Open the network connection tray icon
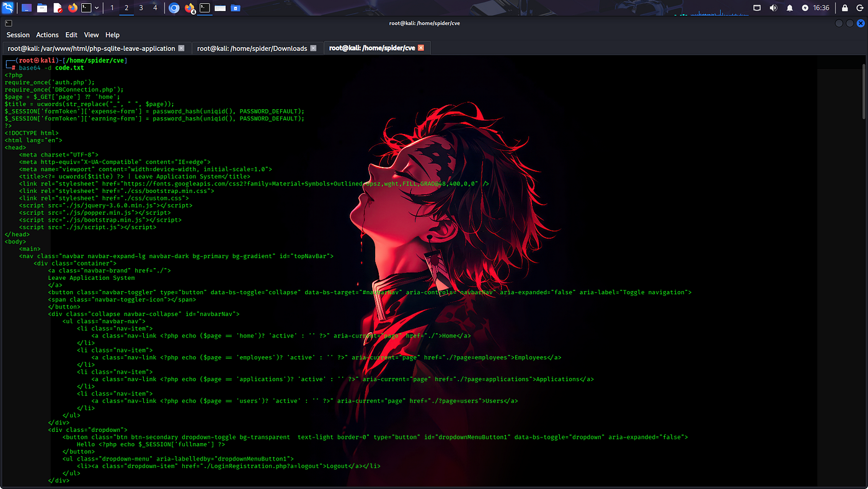This screenshot has width=868, height=489. pyautogui.click(x=757, y=8)
